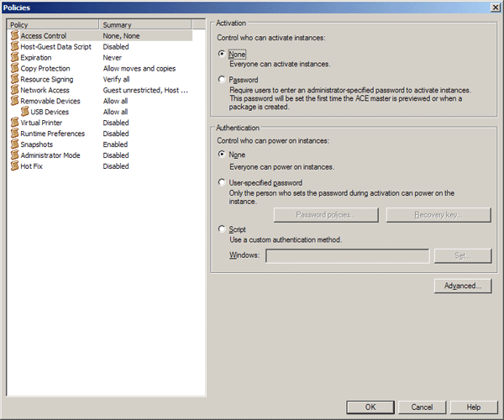504x420 pixels.
Task: Click the Resource Signing policy icon
Action: [x=14, y=80]
